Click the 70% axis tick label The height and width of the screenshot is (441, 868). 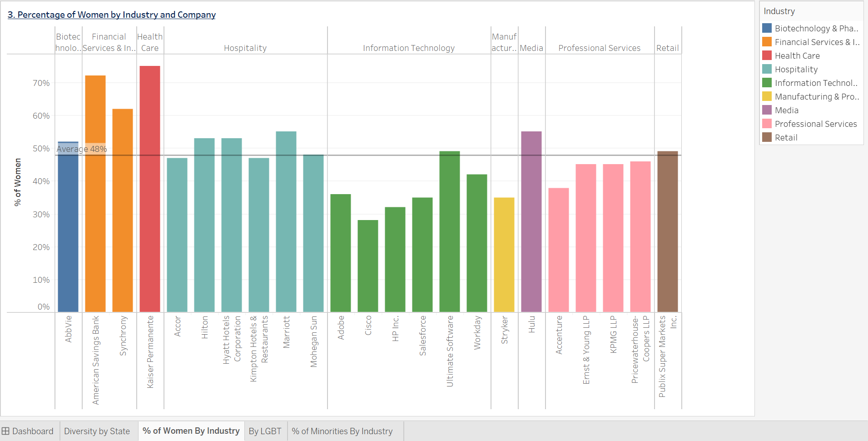tap(41, 83)
